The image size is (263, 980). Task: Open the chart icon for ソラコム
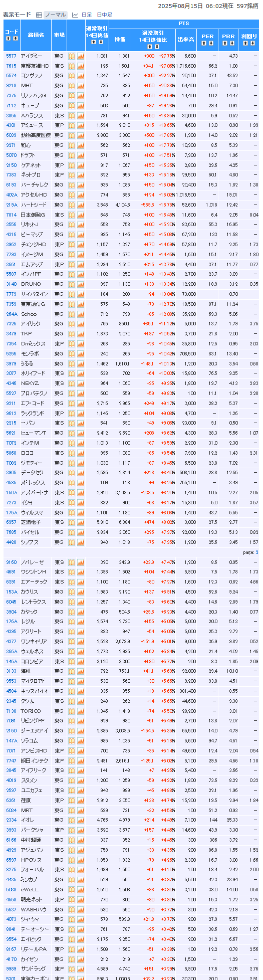[x=81, y=741]
